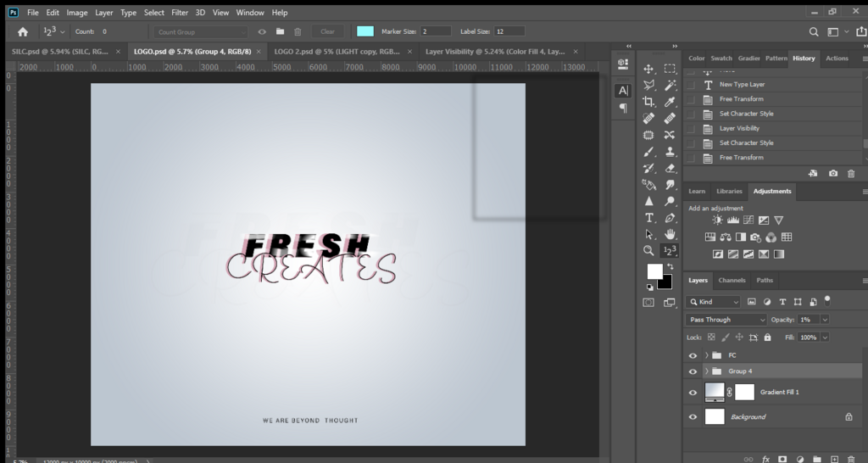Click the Marker Size input field

point(436,31)
